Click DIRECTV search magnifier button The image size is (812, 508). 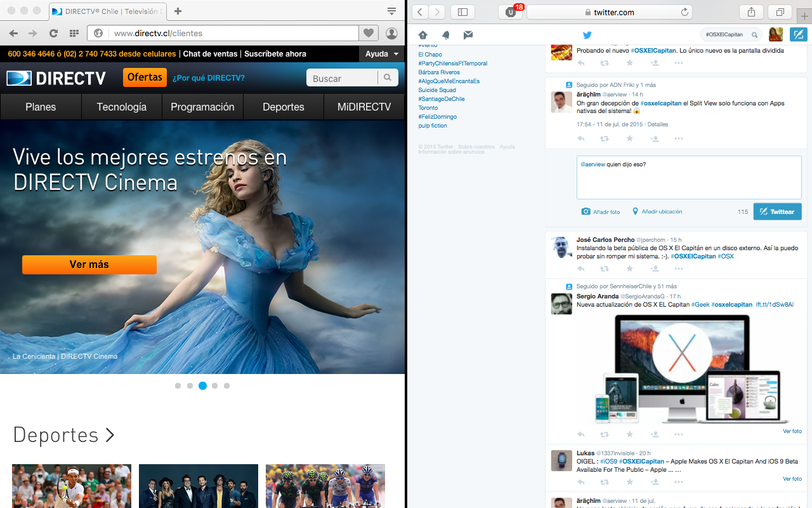point(388,77)
